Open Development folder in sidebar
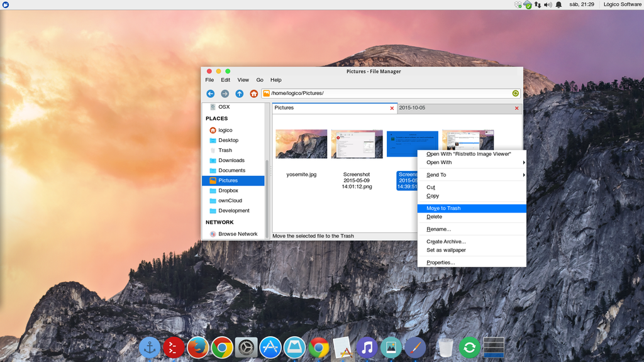Screen dimensions: 644x362 (233, 211)
